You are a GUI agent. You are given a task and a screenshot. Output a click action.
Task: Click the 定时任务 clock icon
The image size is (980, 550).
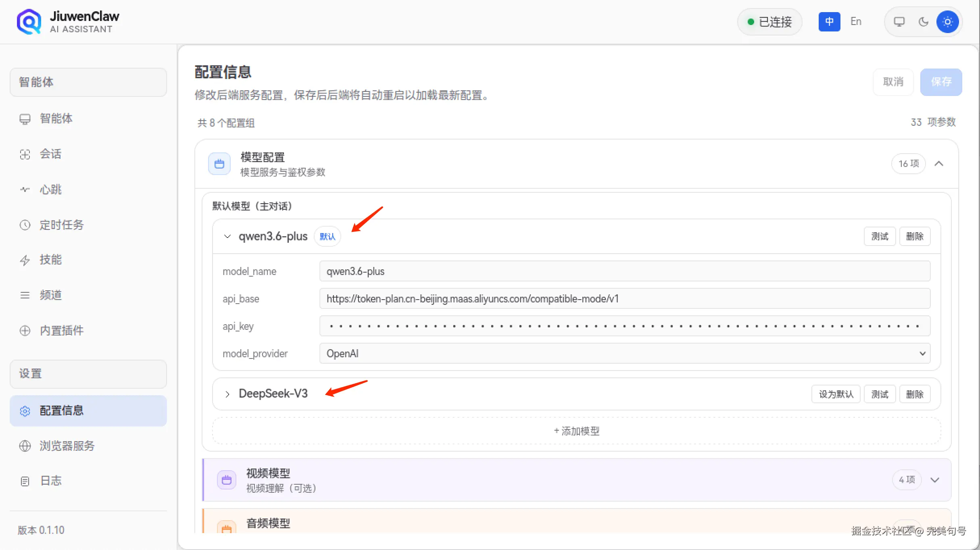point(25,225)
